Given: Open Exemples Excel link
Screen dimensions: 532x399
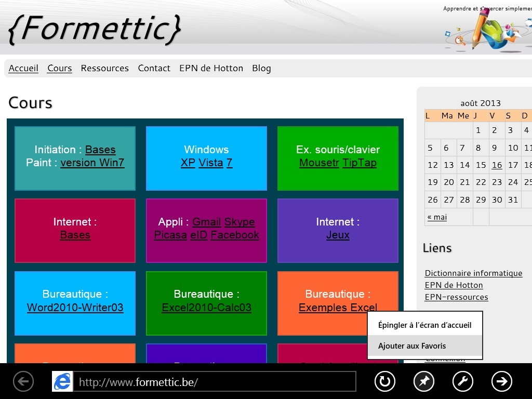Looking at the screenshot, I should pyautogui.click(x=338, y=308).
